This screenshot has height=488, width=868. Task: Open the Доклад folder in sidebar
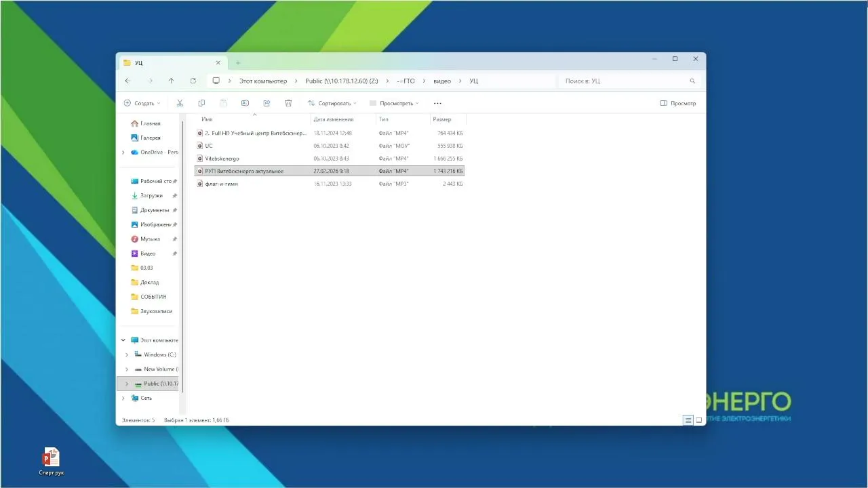(x=144, y=282)
